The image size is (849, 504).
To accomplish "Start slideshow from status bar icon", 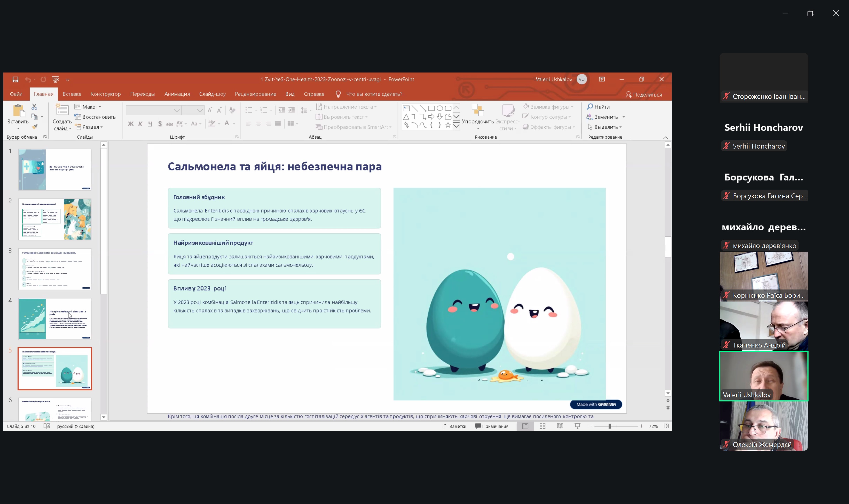I will point(577,426).
